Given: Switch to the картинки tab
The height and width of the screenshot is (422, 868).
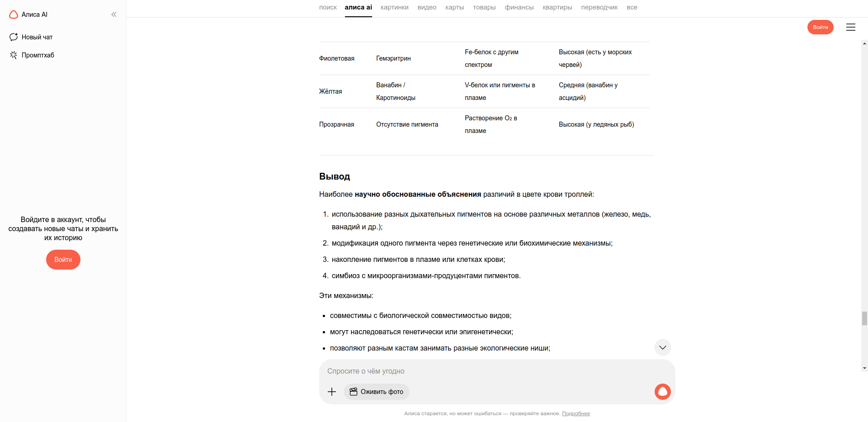Looking at the screenshot, I should pos(394,7).
